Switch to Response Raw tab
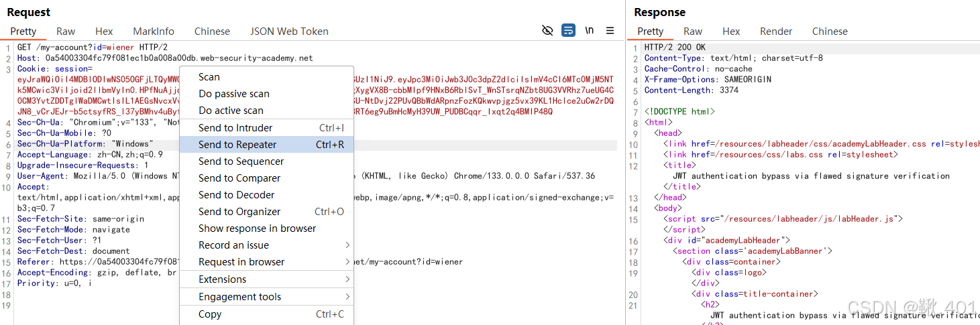 point(693,31)
